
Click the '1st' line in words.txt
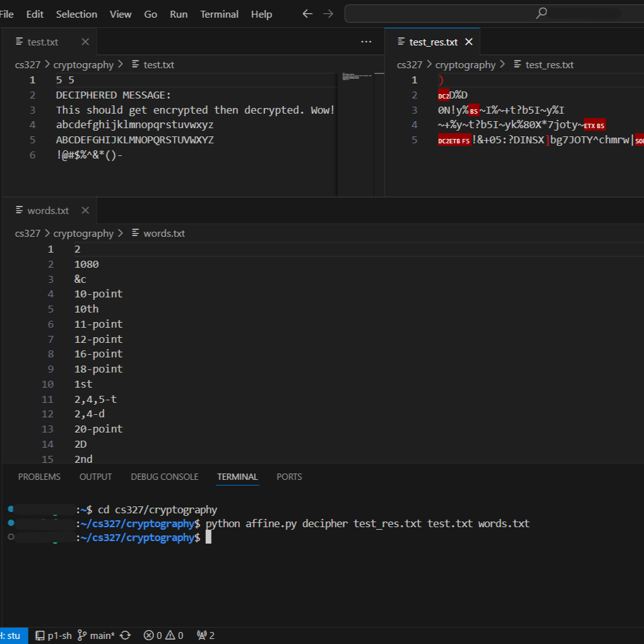click(83, 384)
